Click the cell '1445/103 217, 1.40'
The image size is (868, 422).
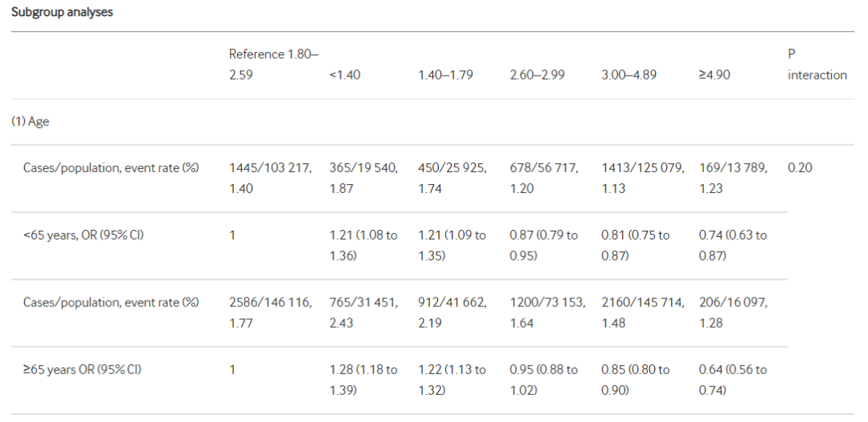[270, 178]
